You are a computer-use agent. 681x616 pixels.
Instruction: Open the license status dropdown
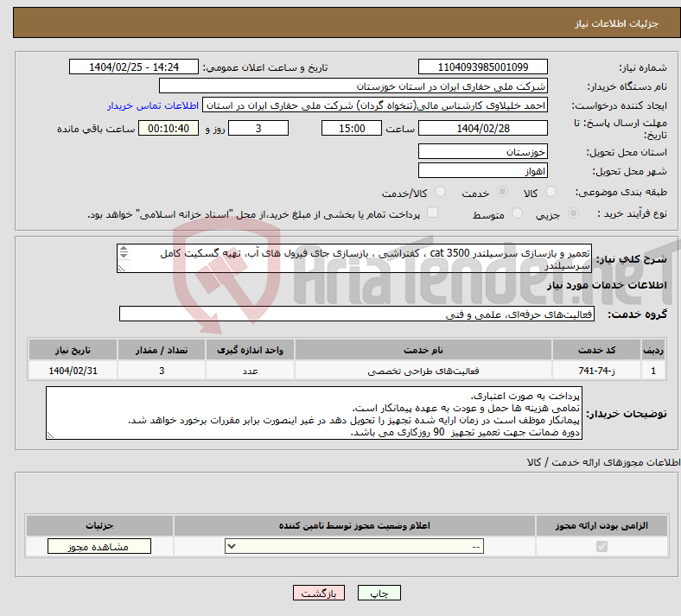tap(354, 546)
